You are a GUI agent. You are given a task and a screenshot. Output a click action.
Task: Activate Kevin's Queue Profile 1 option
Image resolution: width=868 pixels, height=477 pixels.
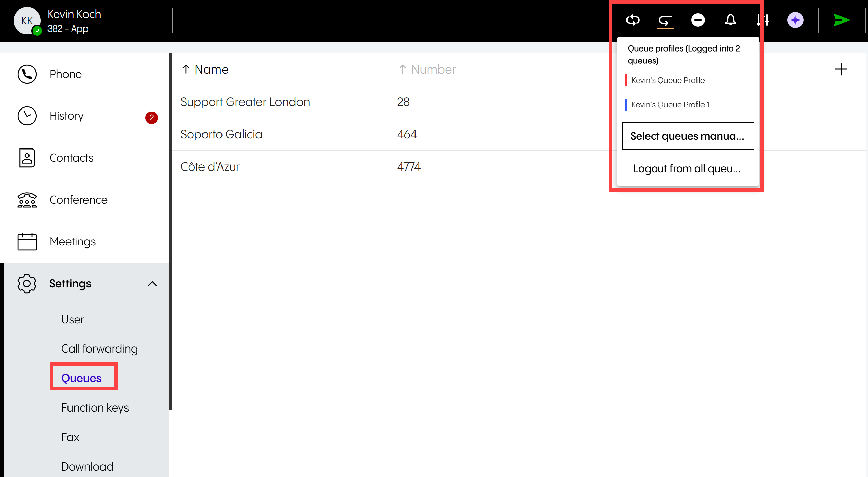pyautogui.click(x=671, y=105)
